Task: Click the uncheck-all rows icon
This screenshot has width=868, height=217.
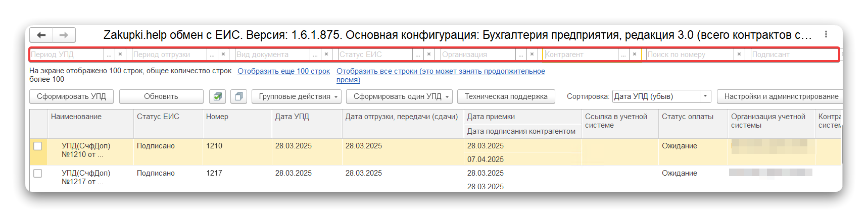Action: tap(239, 96)
